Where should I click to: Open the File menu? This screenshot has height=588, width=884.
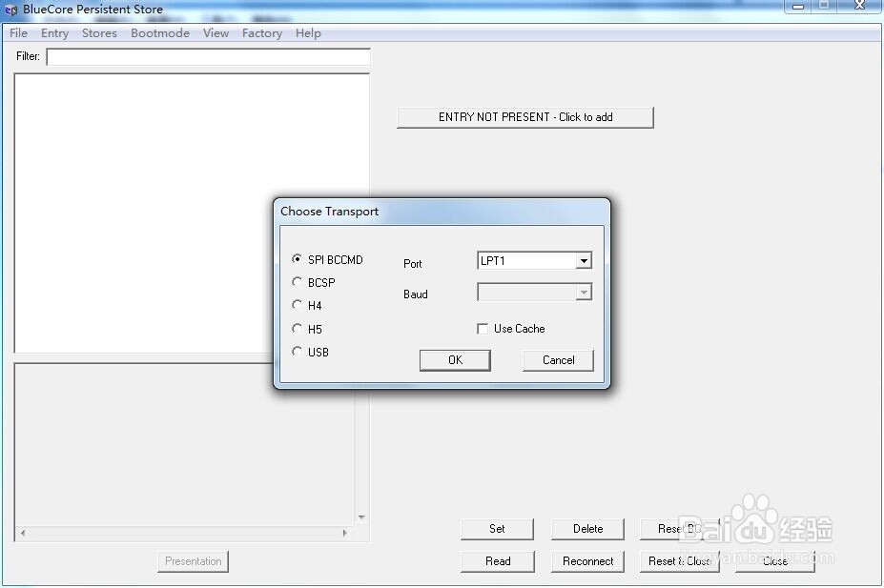19,33
